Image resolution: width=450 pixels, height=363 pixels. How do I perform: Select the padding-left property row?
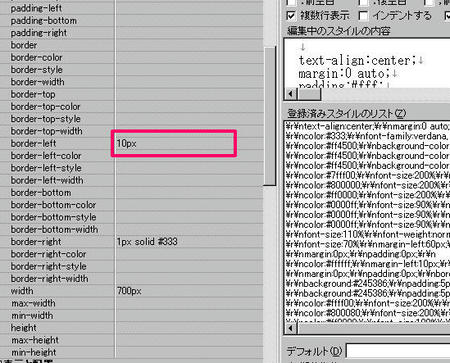(132, 8)
